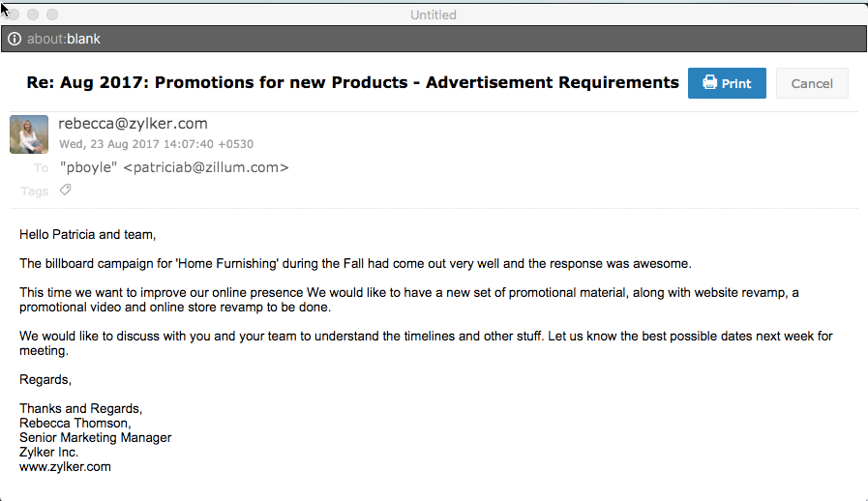Viewport: 868px width, 501px height.
Task: Click the paragraph about discussing timelines
Action: [426, 343]
